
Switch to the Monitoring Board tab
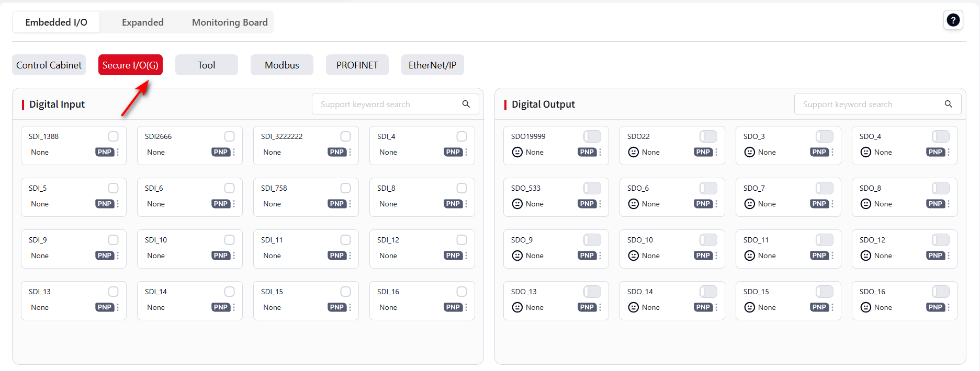pyautogui.click(x=230, y=22)
